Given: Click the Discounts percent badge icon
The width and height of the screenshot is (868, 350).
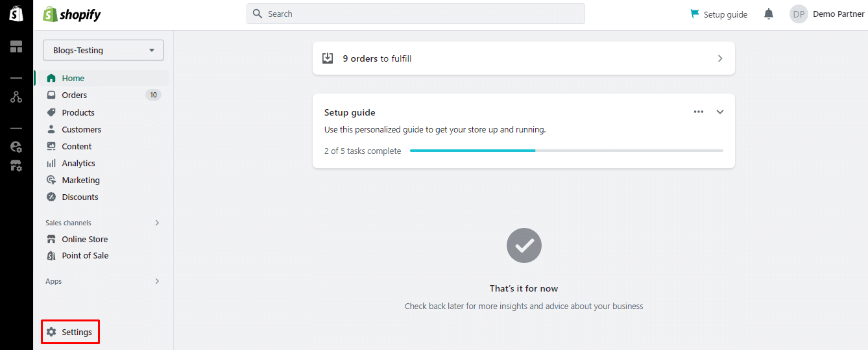Looking at the screenshot, I should tap(51, 197).
